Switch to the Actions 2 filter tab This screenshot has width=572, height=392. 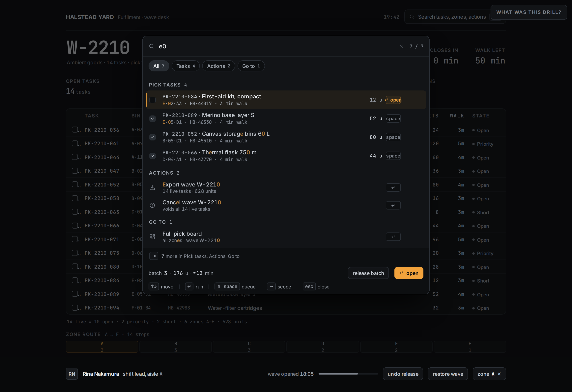tap(218, 66)
